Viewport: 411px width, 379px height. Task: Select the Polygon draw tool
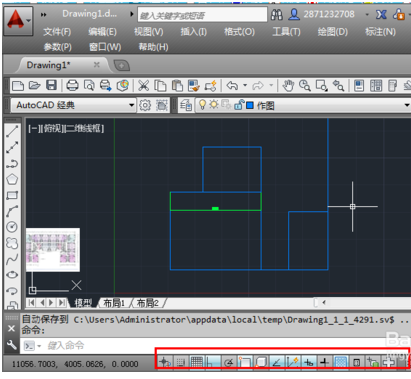click(x=12, y=179)
